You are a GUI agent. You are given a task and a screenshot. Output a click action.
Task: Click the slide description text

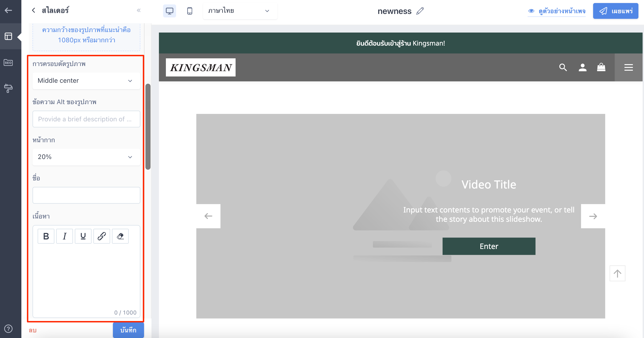489,214
